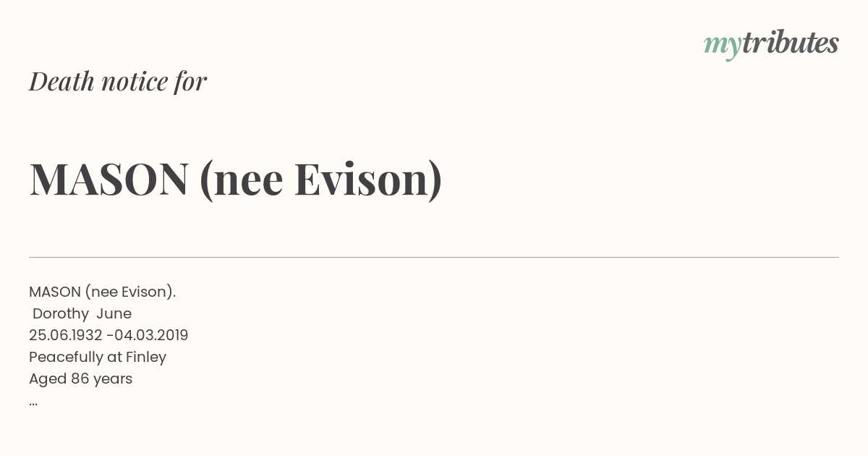This screenshot has width=868, height=456.
Task: Click the green 'my' in the logo
Action: click(x=722, y=46)
